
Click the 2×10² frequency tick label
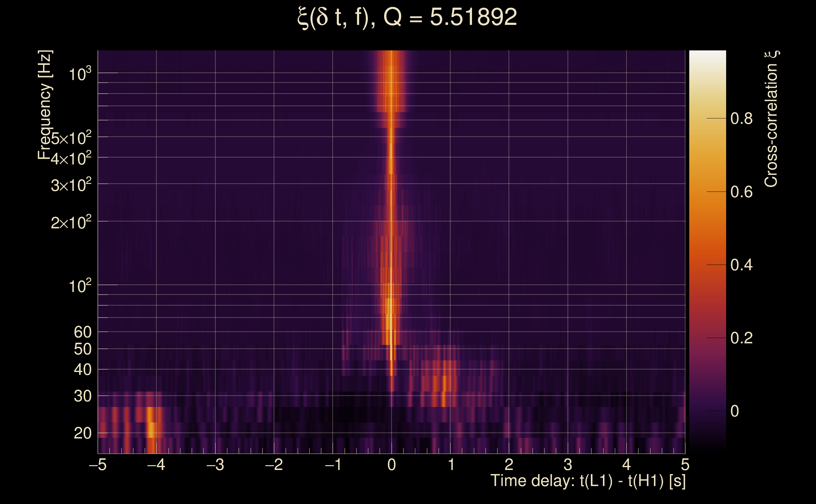pyautogui.click(x=71, y=222)
